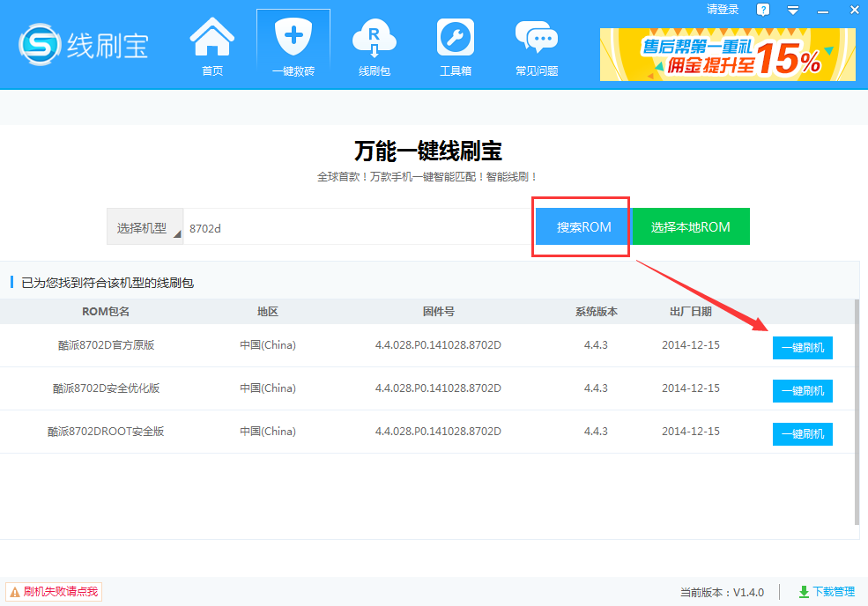
Task: Open 下载管理 via the green download icon
Action: pos(804,591)
